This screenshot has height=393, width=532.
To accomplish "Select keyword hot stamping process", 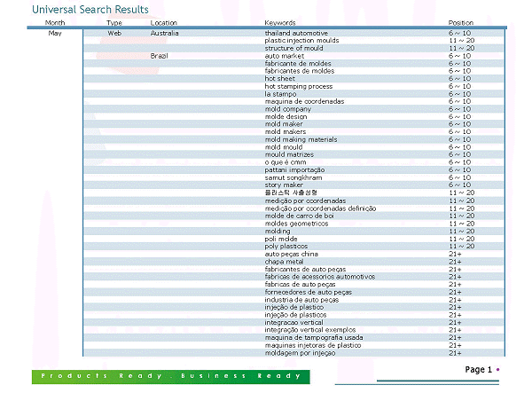I will tap(299, 86).
